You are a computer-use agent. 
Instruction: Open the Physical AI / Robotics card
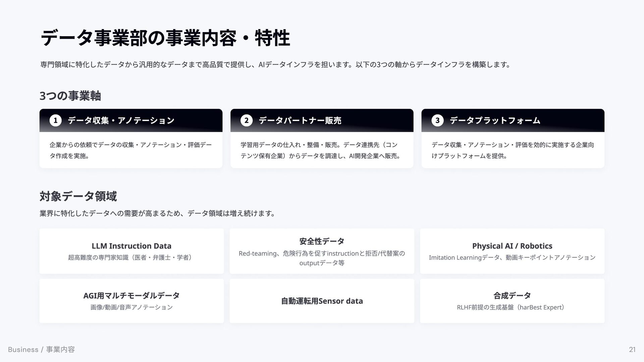(512, 251)
